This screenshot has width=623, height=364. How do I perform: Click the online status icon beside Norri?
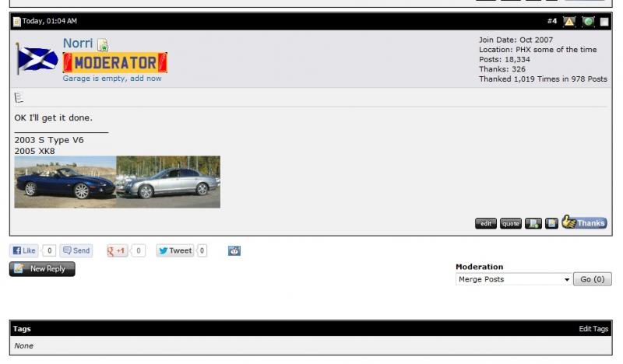(x=103, y=46)
